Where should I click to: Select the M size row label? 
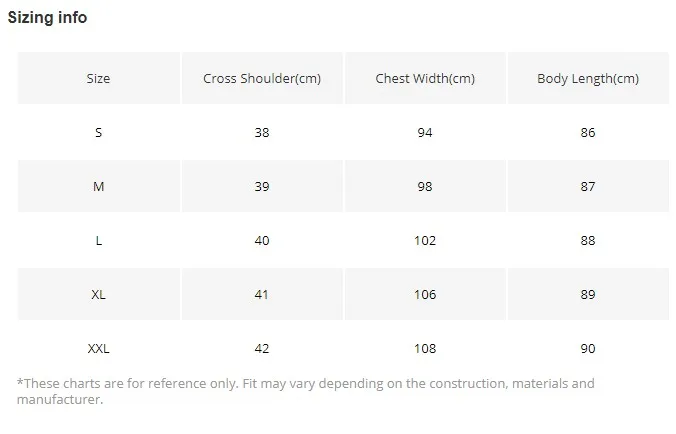coord(98,187)
